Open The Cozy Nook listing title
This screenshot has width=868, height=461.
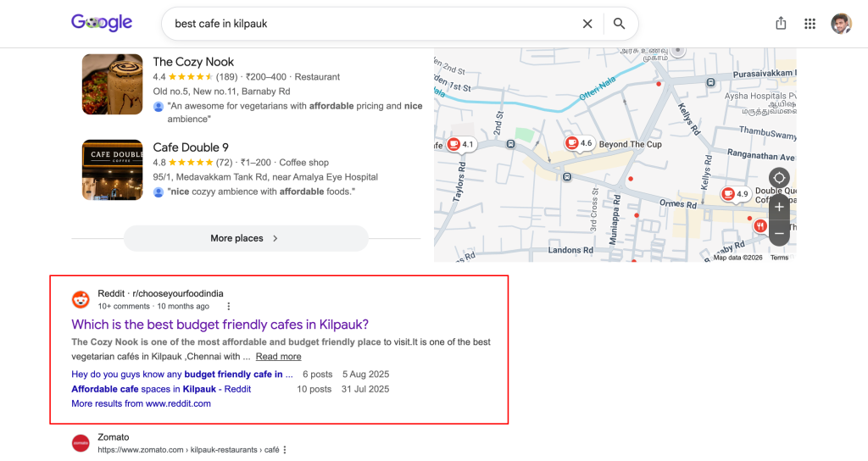coord(193,62)
